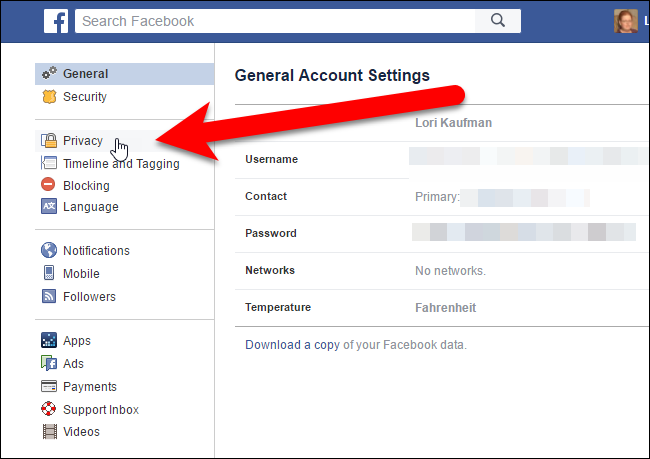Click the Blocking red circle icon
The width and height of the screenshot is (650, 459).
point(48,185)
